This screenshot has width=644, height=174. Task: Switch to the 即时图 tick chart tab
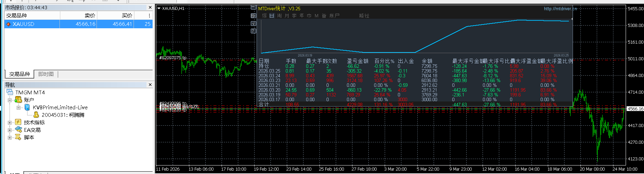[x=46, y=74]
